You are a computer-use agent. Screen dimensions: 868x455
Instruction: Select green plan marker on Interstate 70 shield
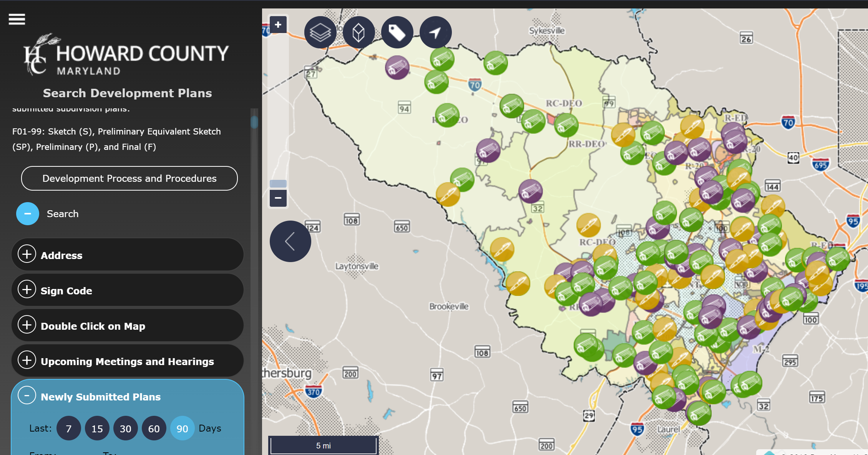click(x=436, y=81)
